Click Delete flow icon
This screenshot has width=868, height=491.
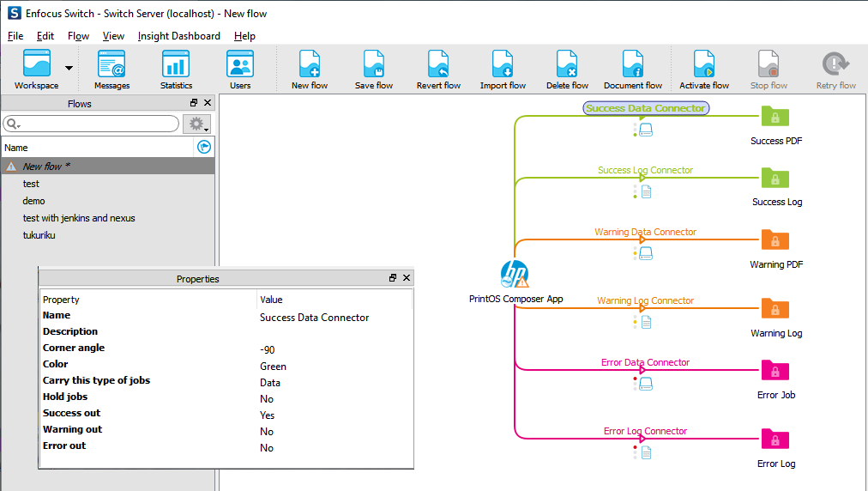pos(567,70)
